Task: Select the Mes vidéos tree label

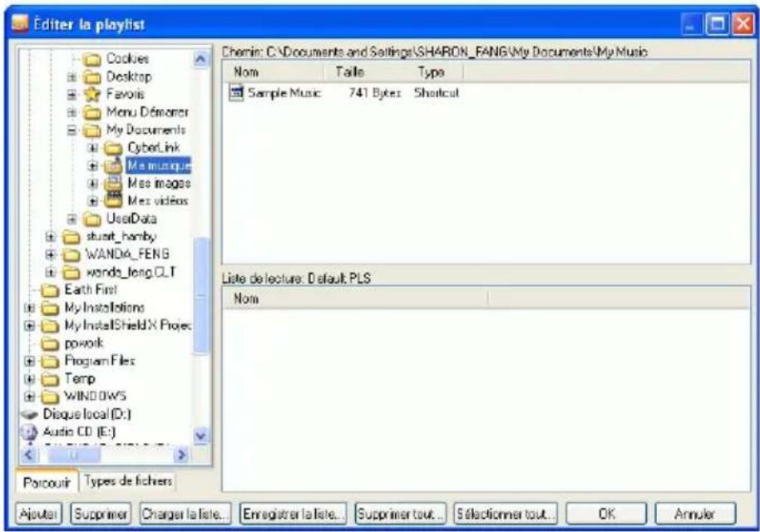Action: point(157,200)
